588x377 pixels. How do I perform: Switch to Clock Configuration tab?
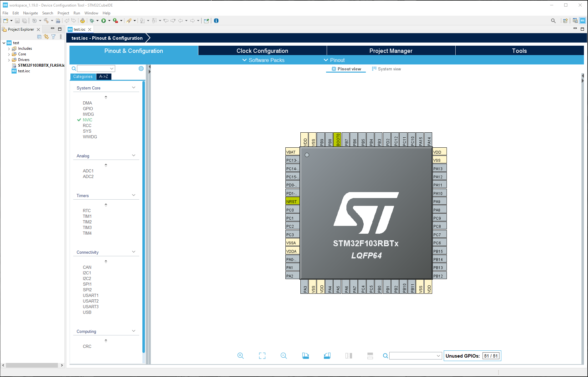pyautogui.click(x=262, y=51)
